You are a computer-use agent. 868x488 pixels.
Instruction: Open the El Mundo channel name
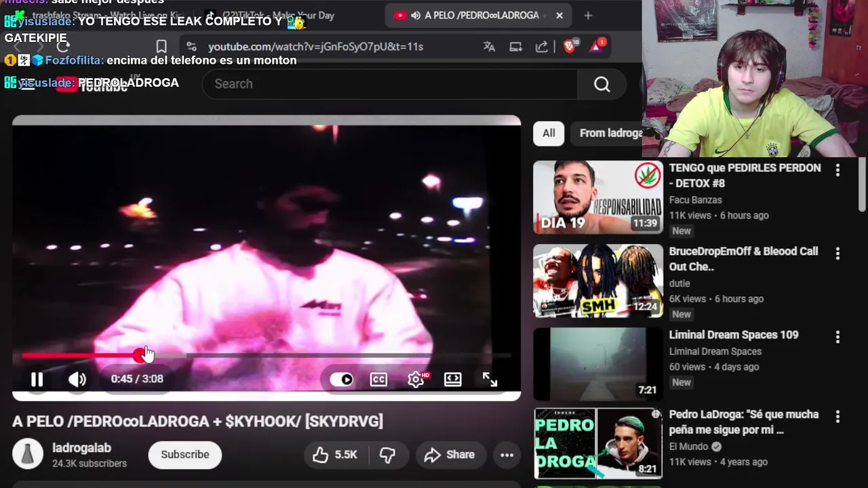click(688, 447)
